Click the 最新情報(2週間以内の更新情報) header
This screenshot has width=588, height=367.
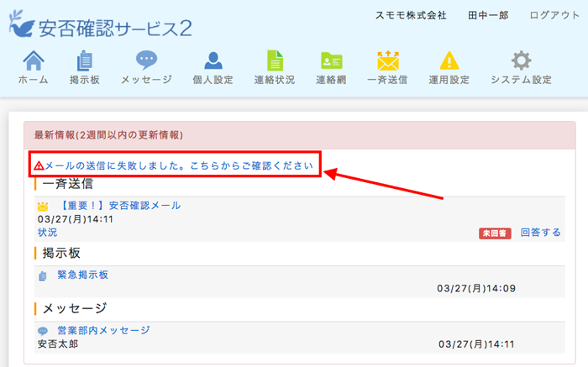coord(108,135)
